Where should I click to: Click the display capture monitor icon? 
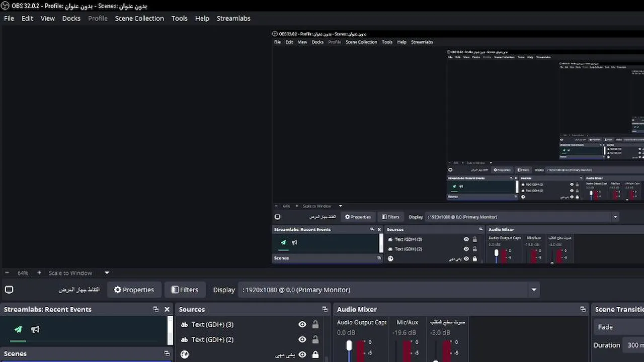coord(9,290)
